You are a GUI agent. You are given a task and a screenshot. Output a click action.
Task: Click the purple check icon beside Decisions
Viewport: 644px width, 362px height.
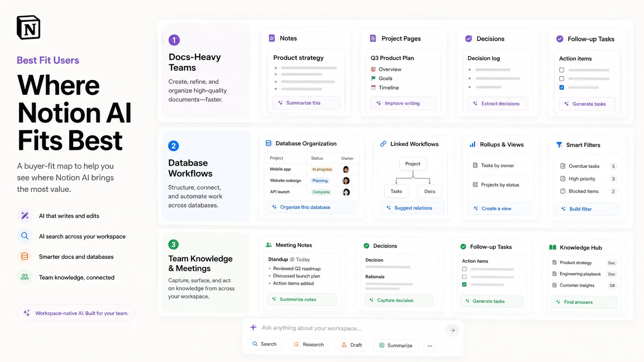coord(469,38)
